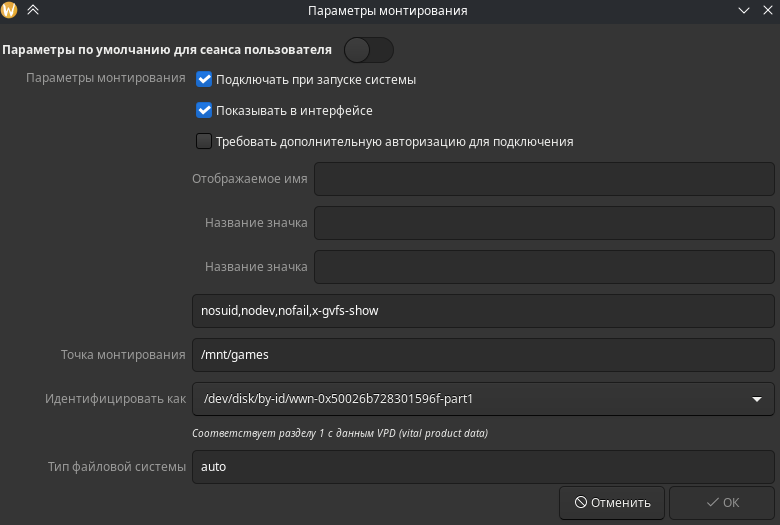Image resolution: width=780 pixels, height=525 pixels.
Task: Click the second Название значка field
Action: click(x=545, y=267)
